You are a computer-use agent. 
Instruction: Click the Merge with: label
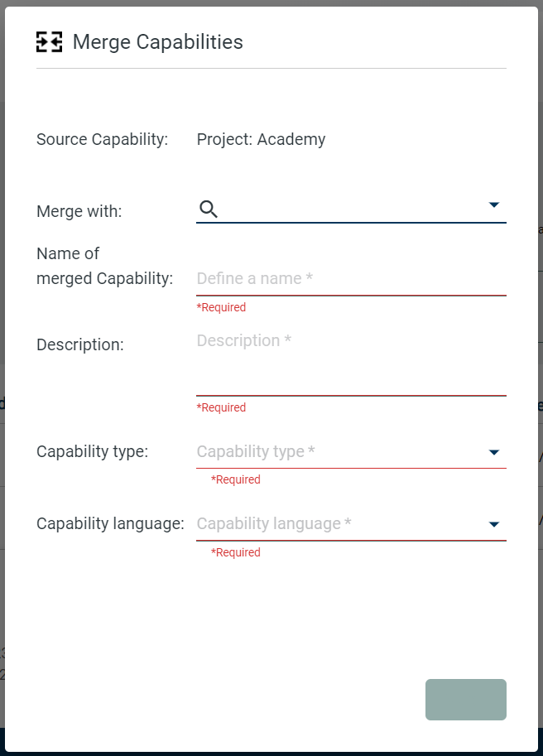point(79,211)
